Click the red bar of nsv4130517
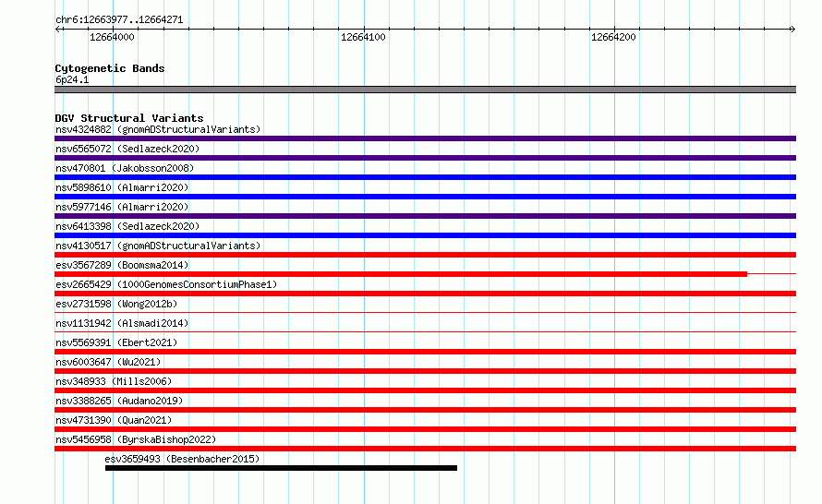 click(x=425, y=255)
